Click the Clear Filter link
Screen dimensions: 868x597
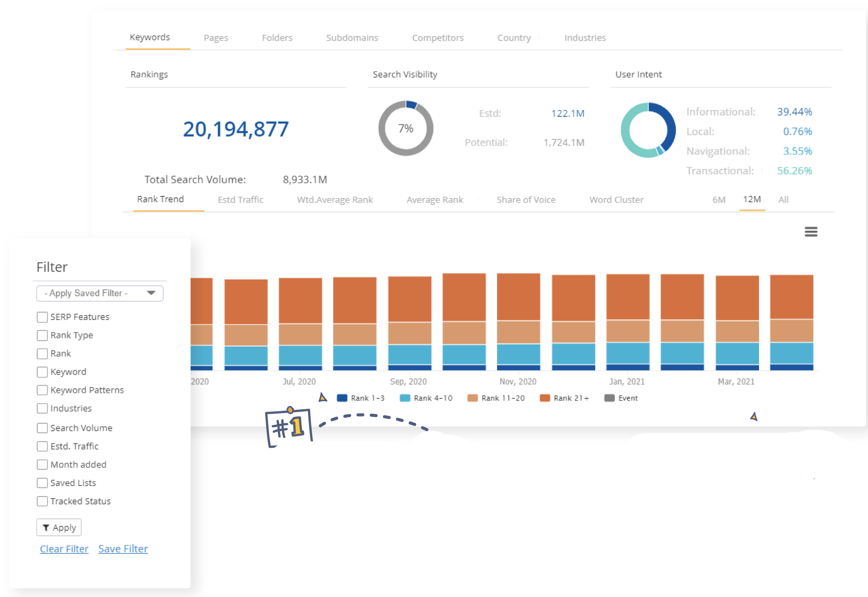pyautogui.click(x=64, y=548)
